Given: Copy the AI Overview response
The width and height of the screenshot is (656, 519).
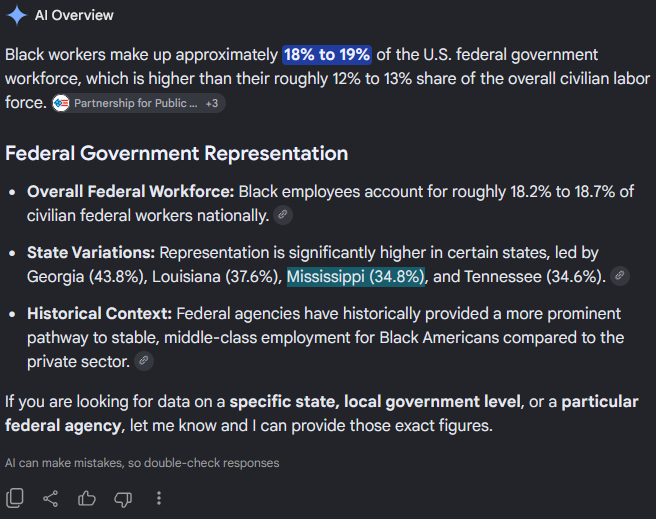Looking at the screenshot, I should coord(15,498).
